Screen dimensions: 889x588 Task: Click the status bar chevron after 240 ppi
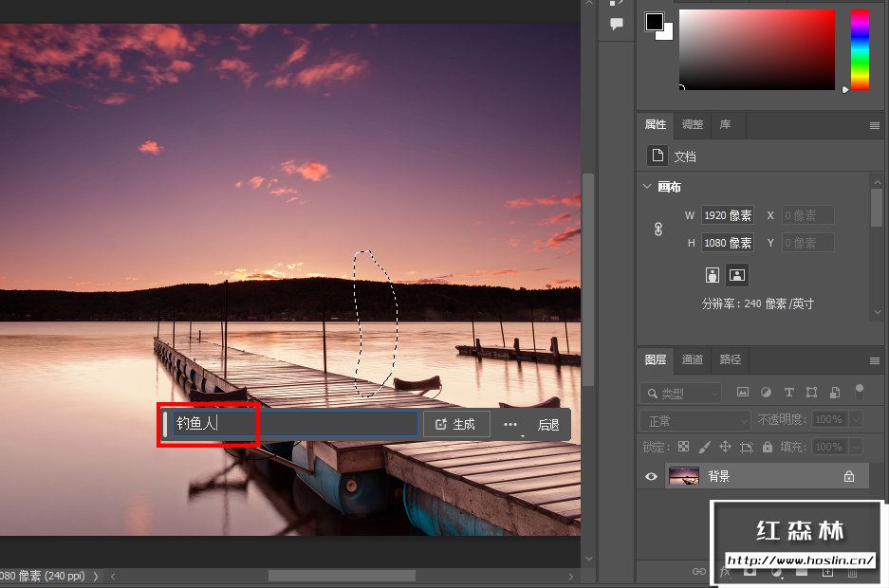[x=95, y=576]
